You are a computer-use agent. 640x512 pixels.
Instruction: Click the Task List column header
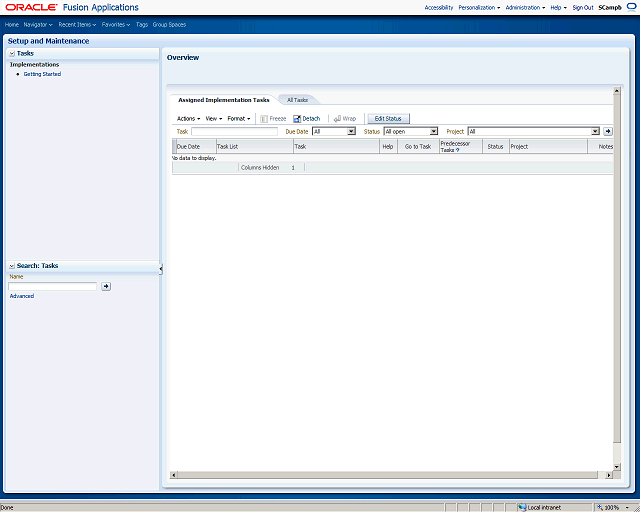(x=254, y=147)
